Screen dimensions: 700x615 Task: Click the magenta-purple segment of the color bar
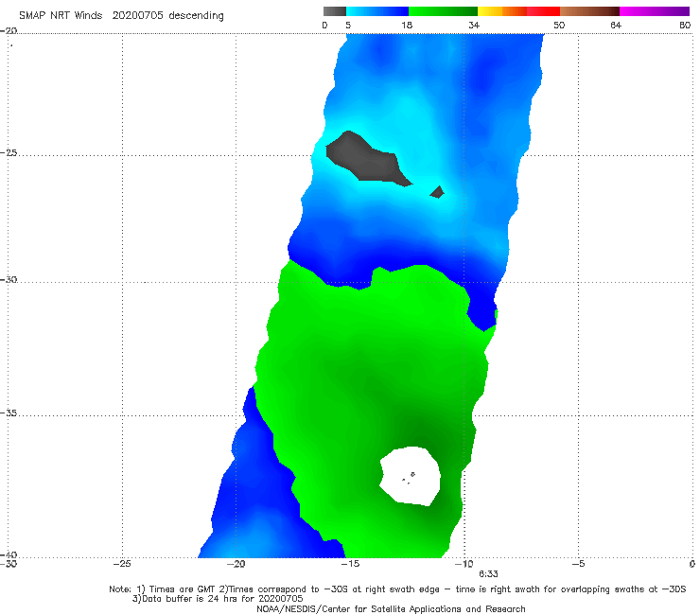[x=655, y=11]
